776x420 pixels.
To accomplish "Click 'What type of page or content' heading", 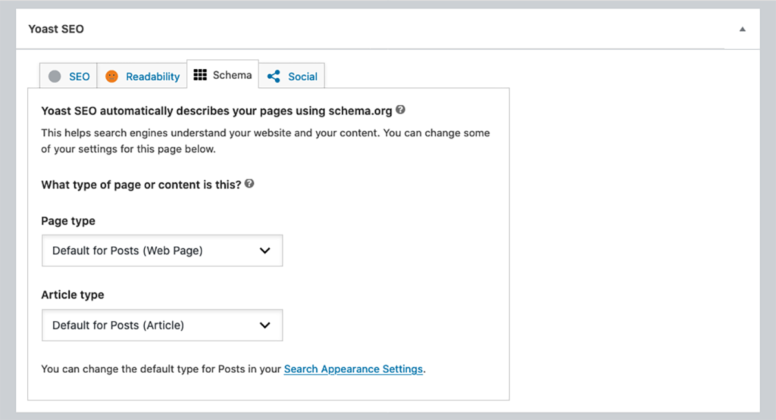I will [x=141, y=185].
